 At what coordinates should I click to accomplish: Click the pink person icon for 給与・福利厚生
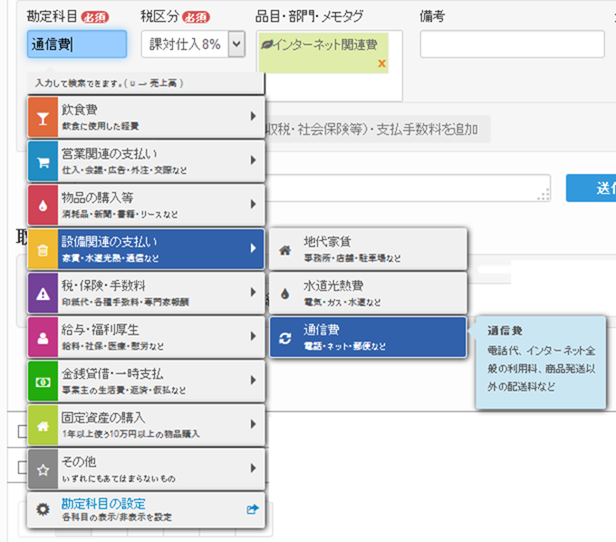(x=42, y=337)
